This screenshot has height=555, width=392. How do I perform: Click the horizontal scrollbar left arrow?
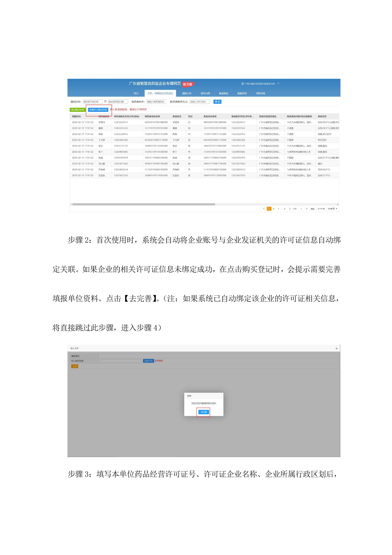click(x=71, y=204)
